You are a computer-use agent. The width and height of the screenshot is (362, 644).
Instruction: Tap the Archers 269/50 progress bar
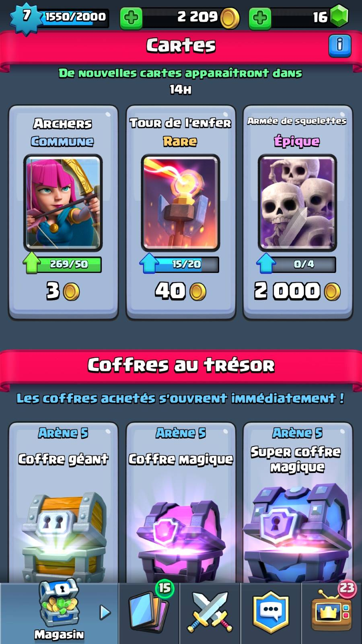(63, 264)
